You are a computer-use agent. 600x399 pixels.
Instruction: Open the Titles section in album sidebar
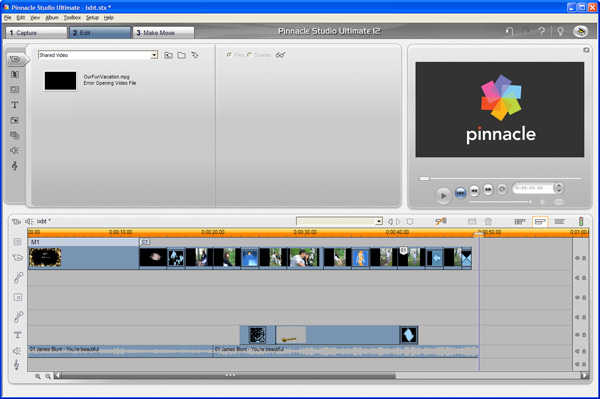15,105
